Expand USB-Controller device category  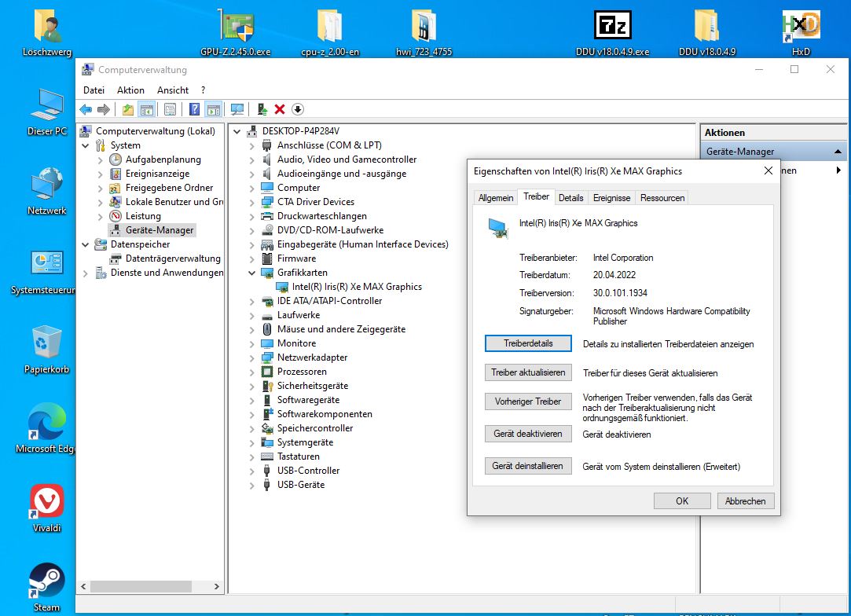pyautogui.click(x=251, y=471)
